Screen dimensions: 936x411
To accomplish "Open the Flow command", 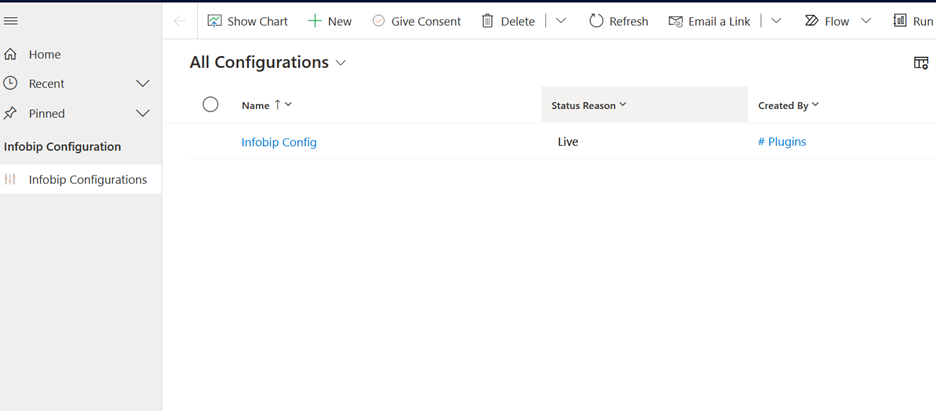I will pyautogui.click(x=827, y=21).
